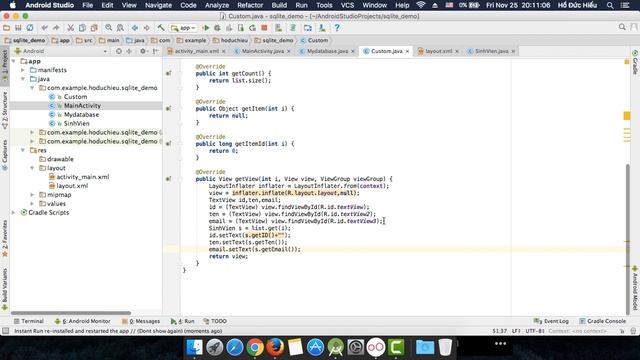The height and width of the screenshot is (360, 640).
Task: Click the Replace toolbar icon
Action: (x=120, y=28)
